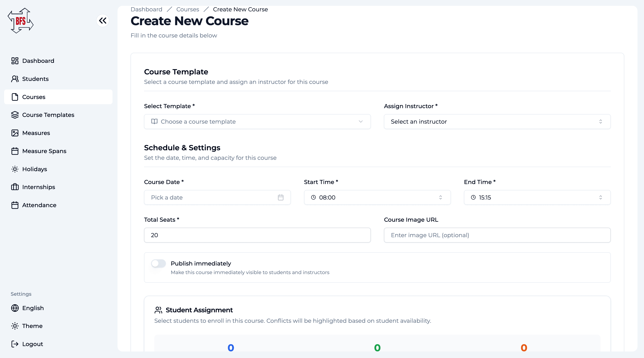Screen dimensions: 644x358
Task: Open the Pick a date picker
Action: point(217,197)
